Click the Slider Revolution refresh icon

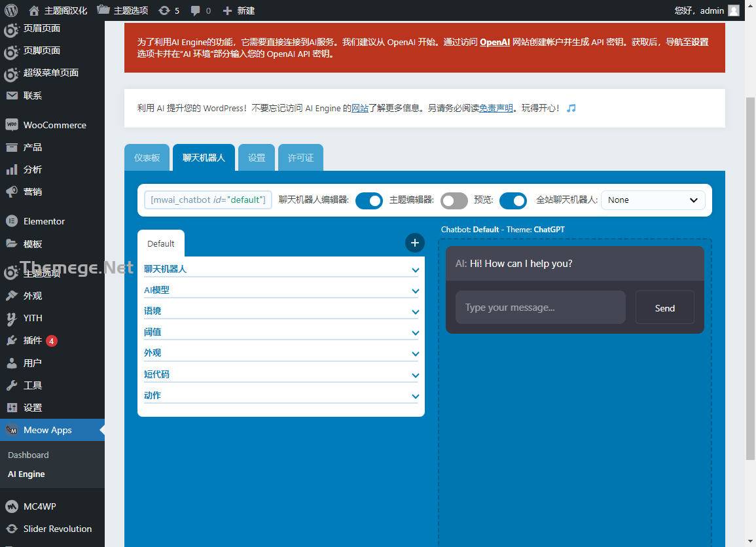[12, 529]
